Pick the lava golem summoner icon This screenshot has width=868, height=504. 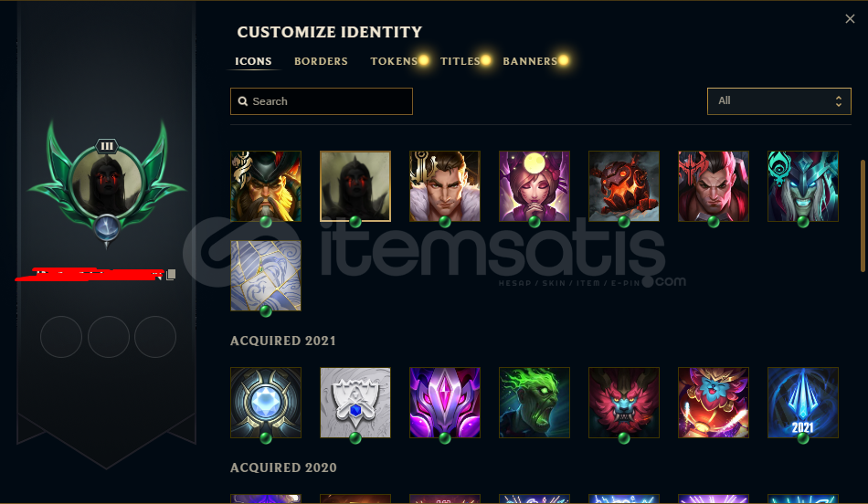click(624, 186)
